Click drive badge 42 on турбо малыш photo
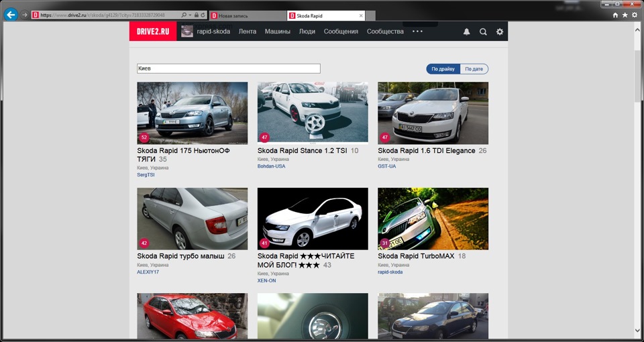 pos(144,243)
